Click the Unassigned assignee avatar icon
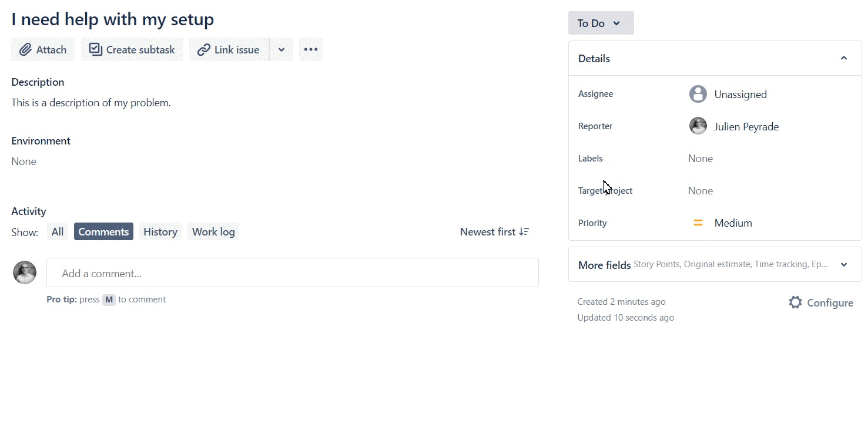The height and width of the screenshot is (441, 868). (698, 94)
